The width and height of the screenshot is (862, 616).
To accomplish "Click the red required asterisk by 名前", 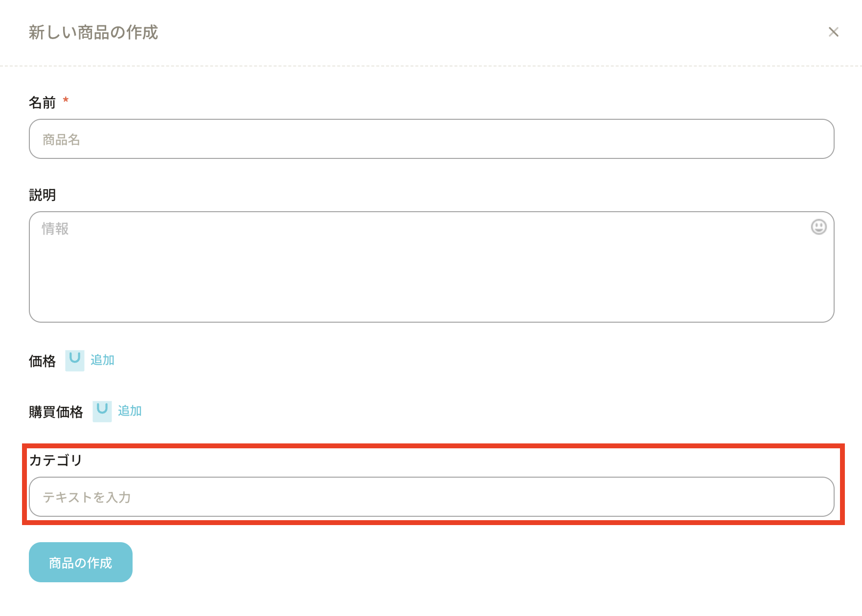I will pos(66,100).
